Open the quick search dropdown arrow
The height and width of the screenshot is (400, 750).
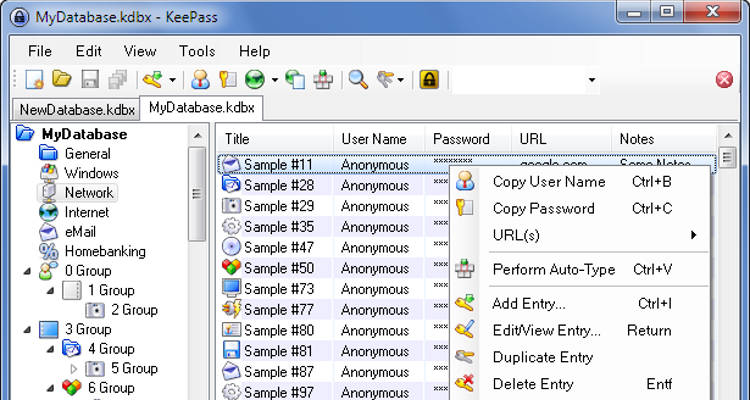pyautogui.click(x=592, y=80)
